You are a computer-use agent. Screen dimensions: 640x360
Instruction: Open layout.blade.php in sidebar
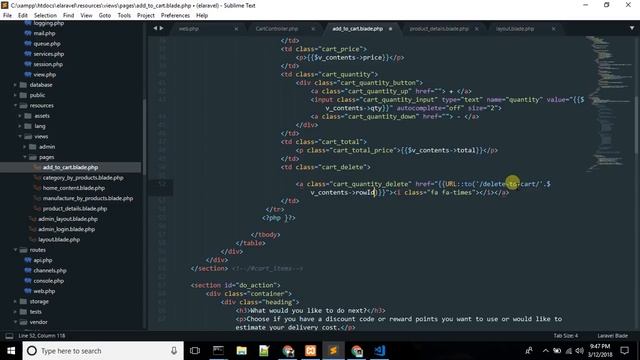tap(59, 240)
